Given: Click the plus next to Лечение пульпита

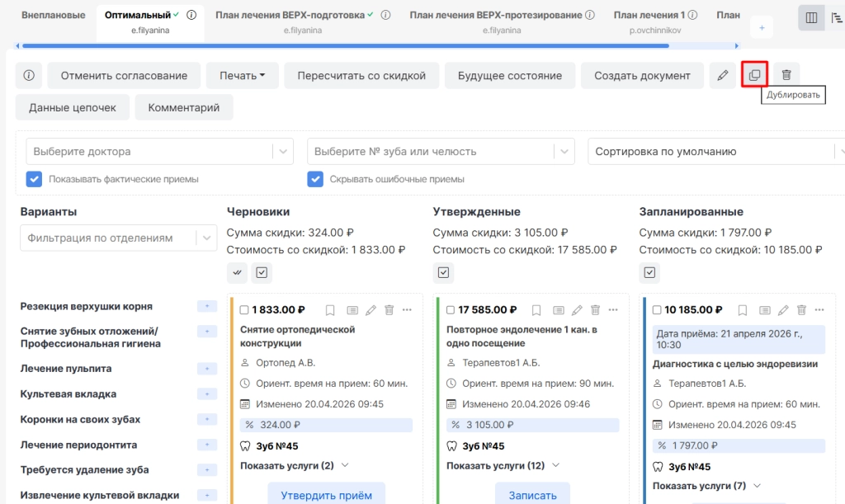Looking at the screenshot, I should (207, 369).
